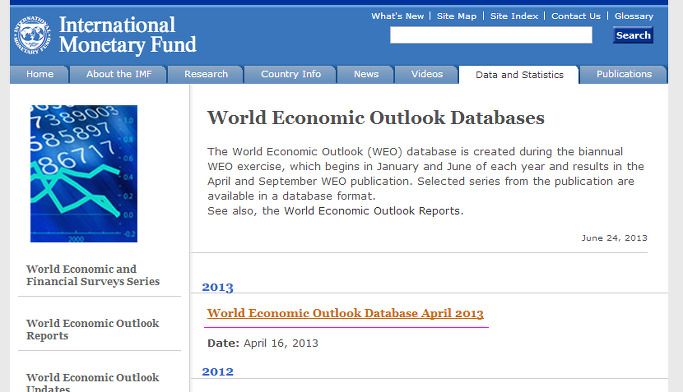Open the Country Info tab
The image size is (683, 392).
coord(291,74)
